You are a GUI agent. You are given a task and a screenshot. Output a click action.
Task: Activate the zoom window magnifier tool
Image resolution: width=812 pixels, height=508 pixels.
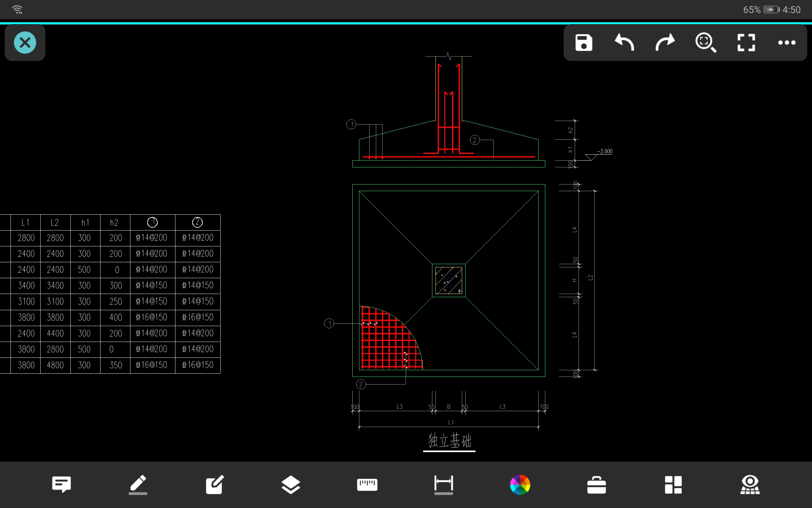[706, 43]
